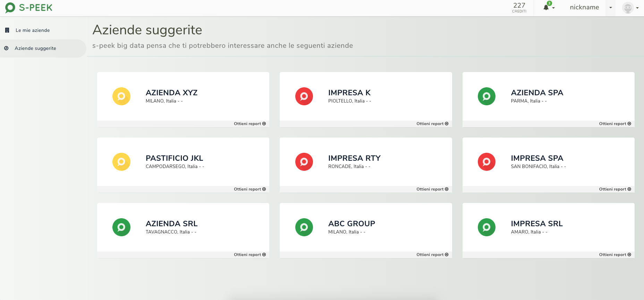This screenshot has height=300, width=644.
Task: Select Aziende suggerite in sidebar
Action: 35,48
